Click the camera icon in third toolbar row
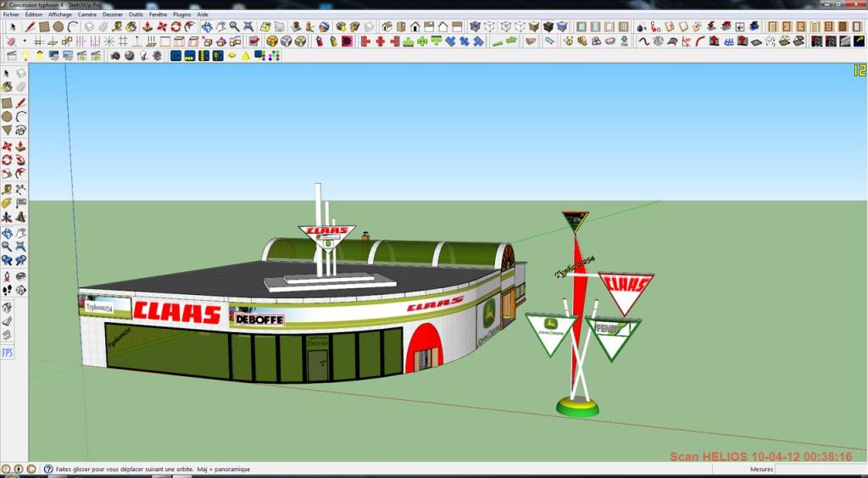The width and height of the screenshot is (868, 478). [x=115, y=55]
